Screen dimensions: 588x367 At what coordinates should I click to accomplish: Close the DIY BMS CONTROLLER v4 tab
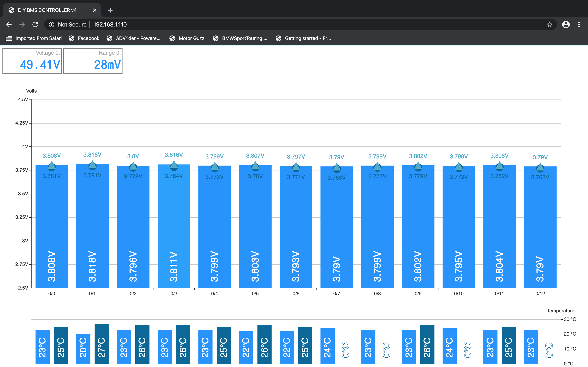tap(95, 10)
